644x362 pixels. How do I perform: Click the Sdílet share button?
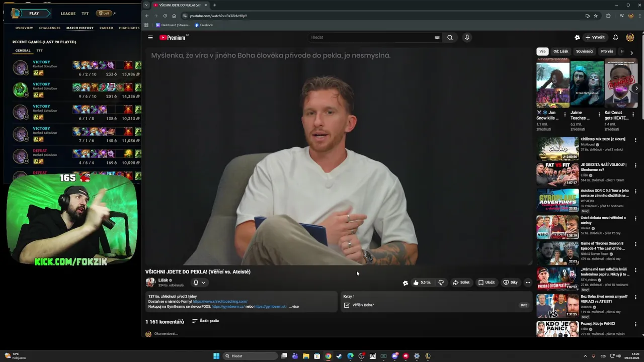[461, 283]
